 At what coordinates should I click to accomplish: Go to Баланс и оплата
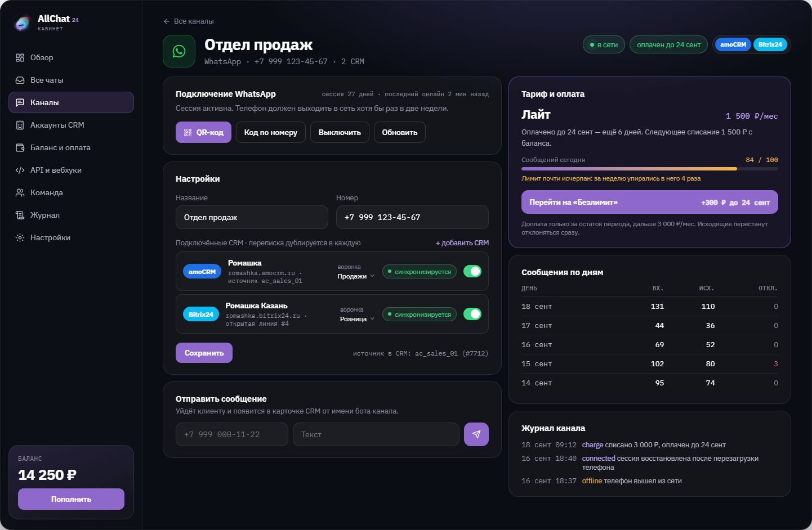tap(71, 147)
